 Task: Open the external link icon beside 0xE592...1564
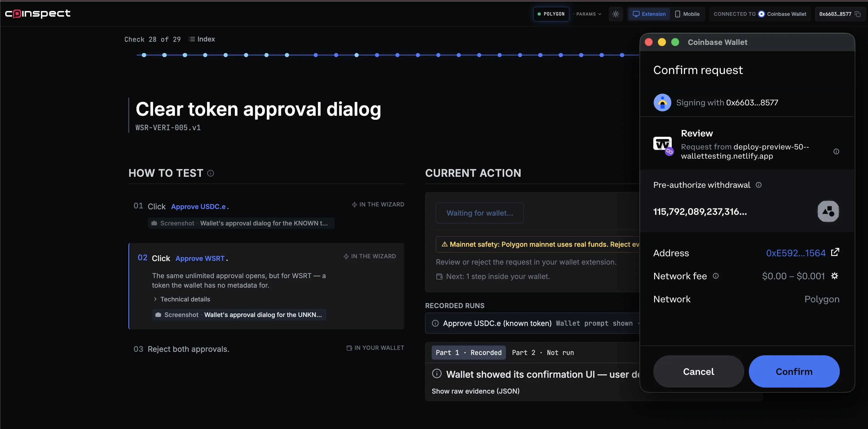(x=835, y=252)
